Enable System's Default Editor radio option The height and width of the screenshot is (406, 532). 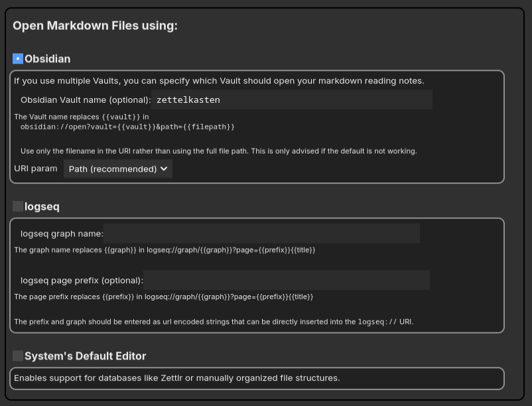tap(18, 356)
